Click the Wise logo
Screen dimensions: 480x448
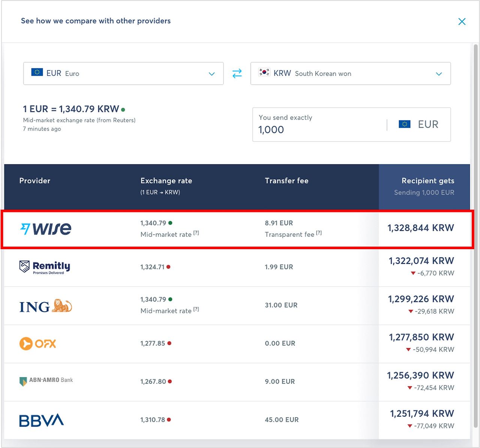[x=46, y=229]
